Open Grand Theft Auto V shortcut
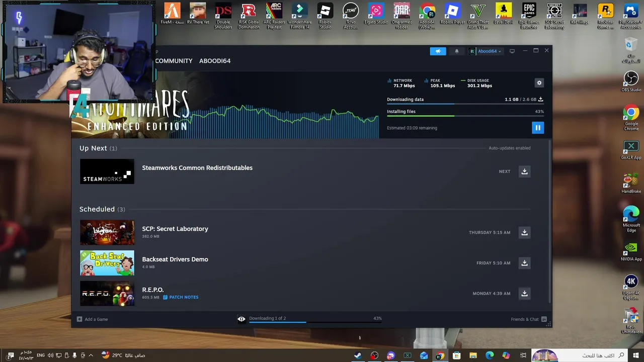644x362 pixels. pos(478,17)
